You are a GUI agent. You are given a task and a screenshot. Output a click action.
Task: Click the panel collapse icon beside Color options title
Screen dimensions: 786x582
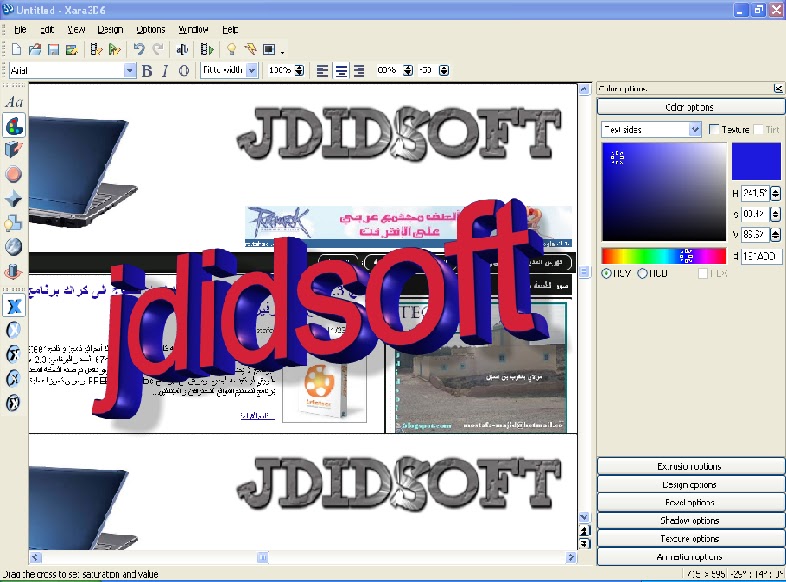pos(778,88)
